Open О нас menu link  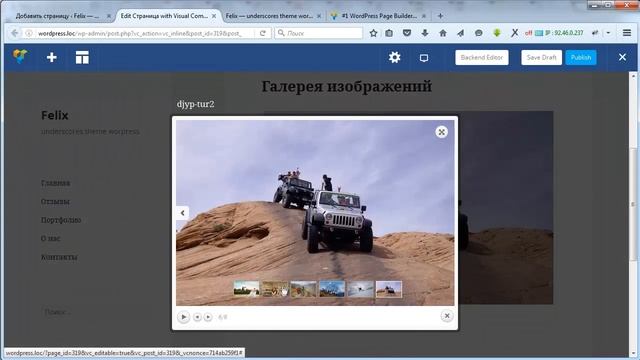pyautogui.click(x=50, y=238)
